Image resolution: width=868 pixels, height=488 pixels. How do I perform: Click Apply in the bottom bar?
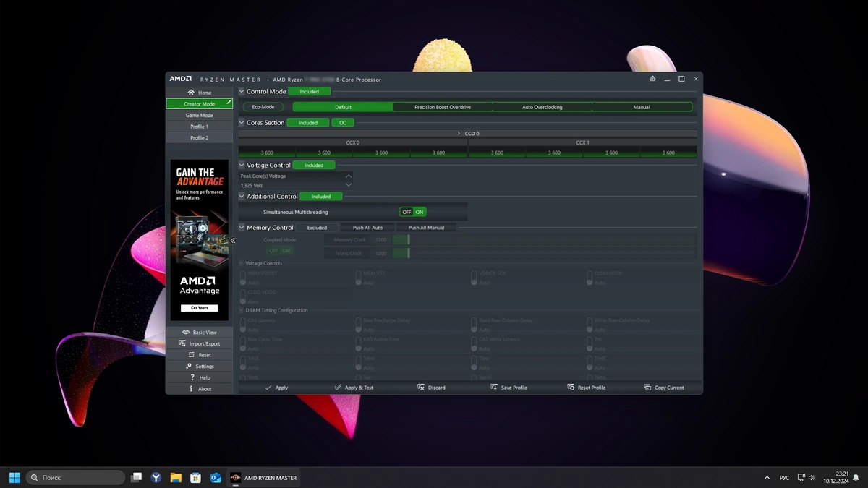click(276, 388)
